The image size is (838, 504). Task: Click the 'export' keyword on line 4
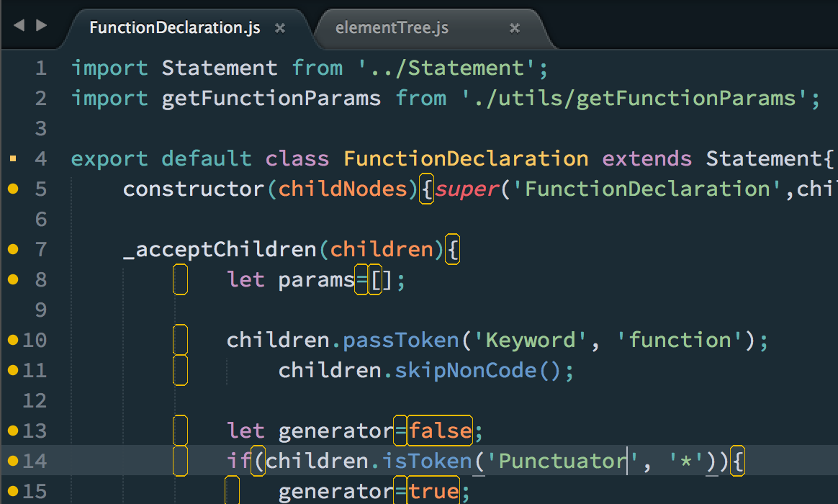[x=109, y=158]
